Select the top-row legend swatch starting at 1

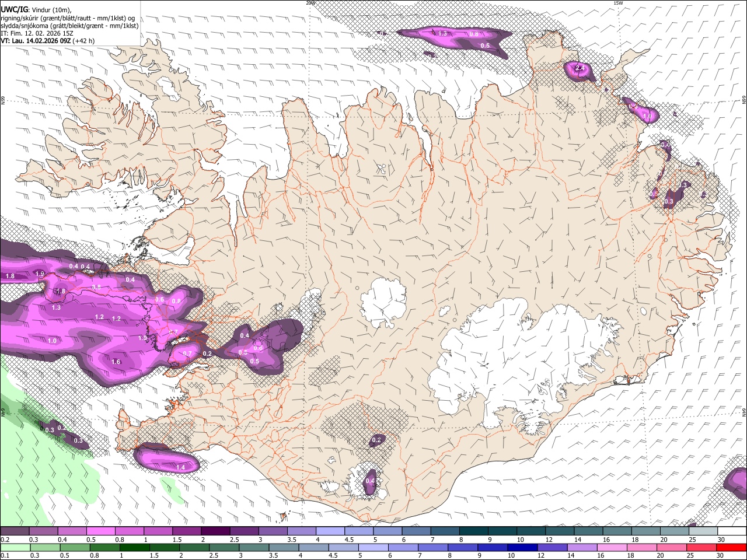click(158, 531)
